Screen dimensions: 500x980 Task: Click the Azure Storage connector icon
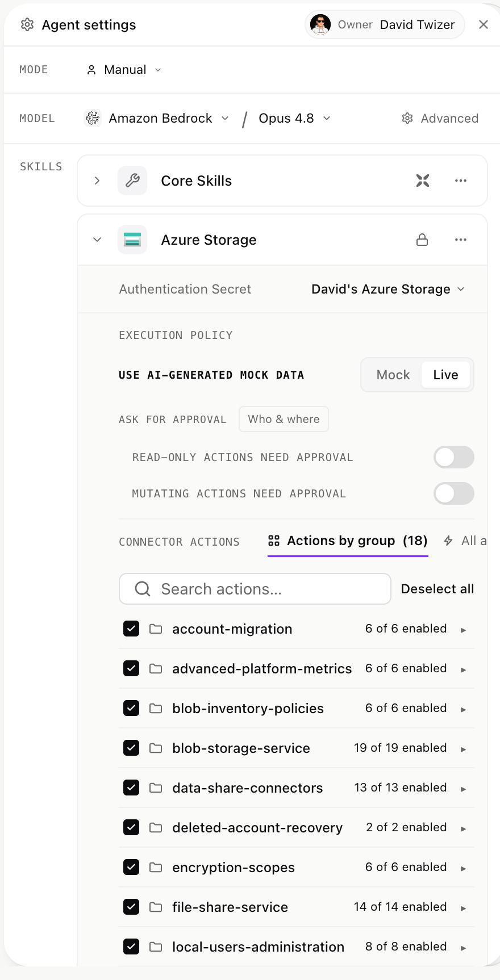tap(132, 240)
